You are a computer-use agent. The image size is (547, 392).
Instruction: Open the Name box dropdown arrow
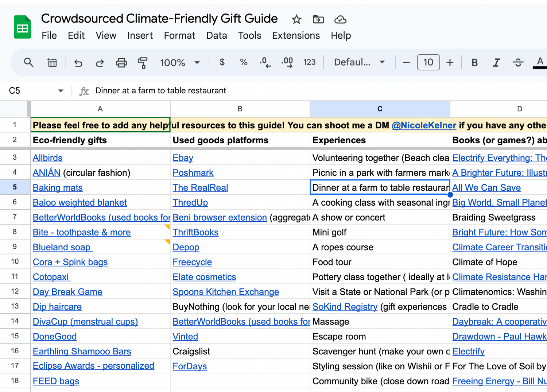click(61, 91)
